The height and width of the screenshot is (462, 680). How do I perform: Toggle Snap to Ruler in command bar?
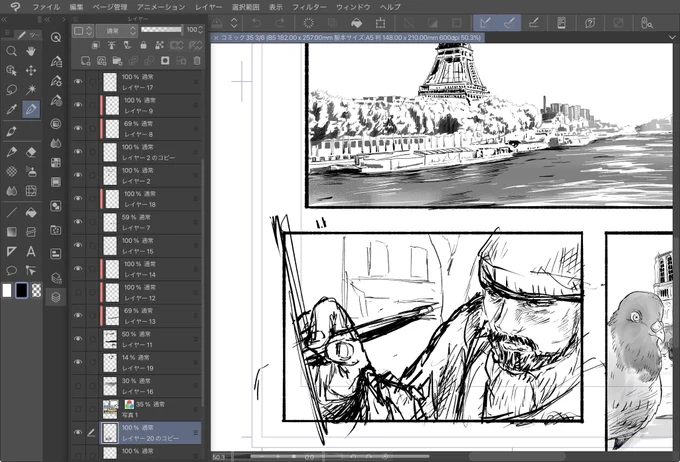click(x=485, y=23)
